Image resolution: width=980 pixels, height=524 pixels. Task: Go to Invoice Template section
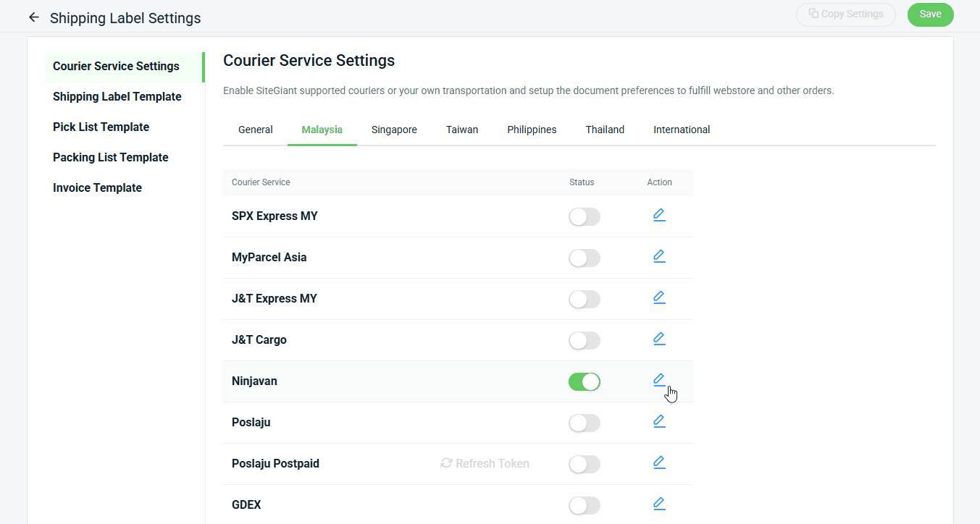coord(97,188)
